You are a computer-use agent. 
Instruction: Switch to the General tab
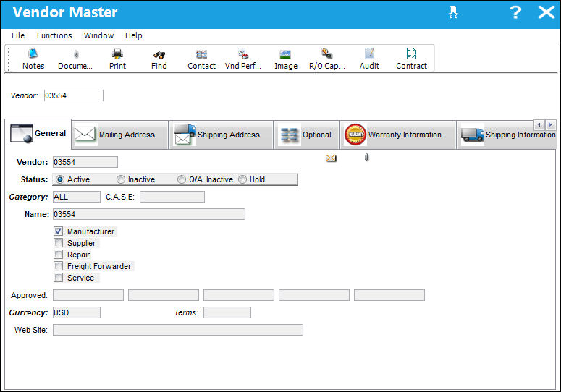38,133
